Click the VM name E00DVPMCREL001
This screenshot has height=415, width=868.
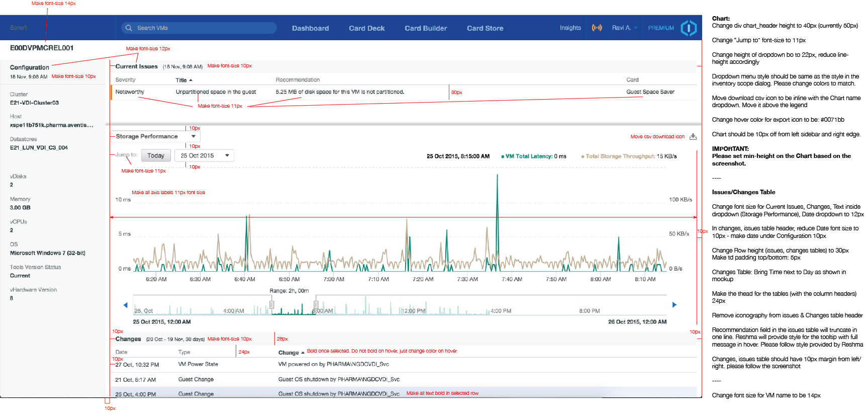pyautogui.click(x=42, y=48)
